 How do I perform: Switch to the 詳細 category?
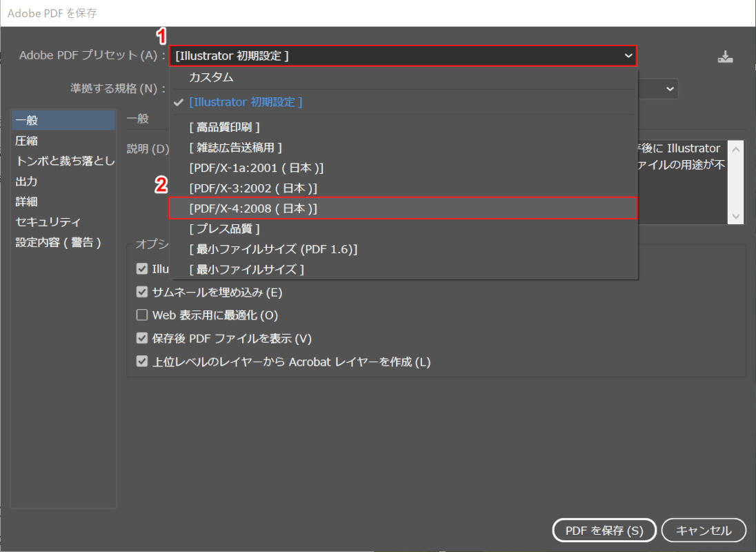pos(63,201)
